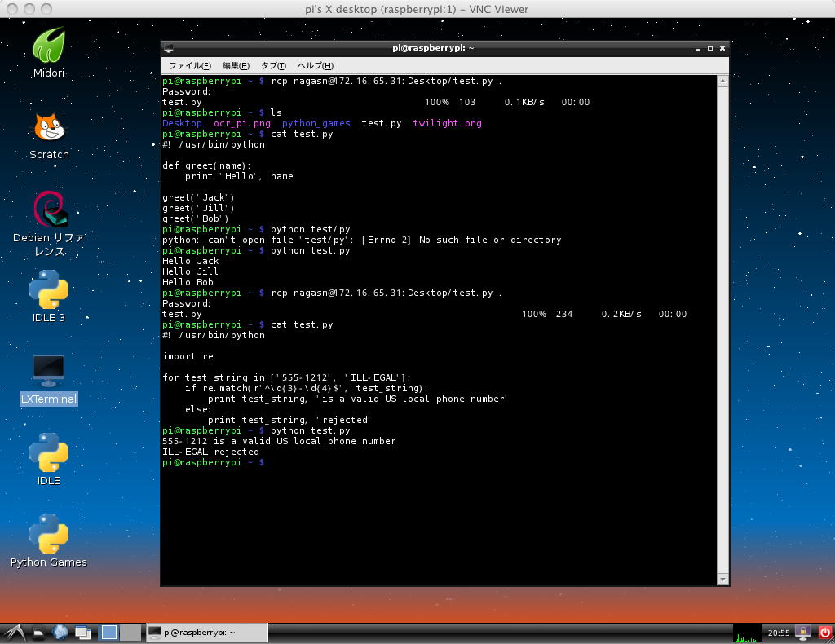Open the タブ(T) menu in the terminal
Viewport: 835px width, 644px height.
(273, 65)
